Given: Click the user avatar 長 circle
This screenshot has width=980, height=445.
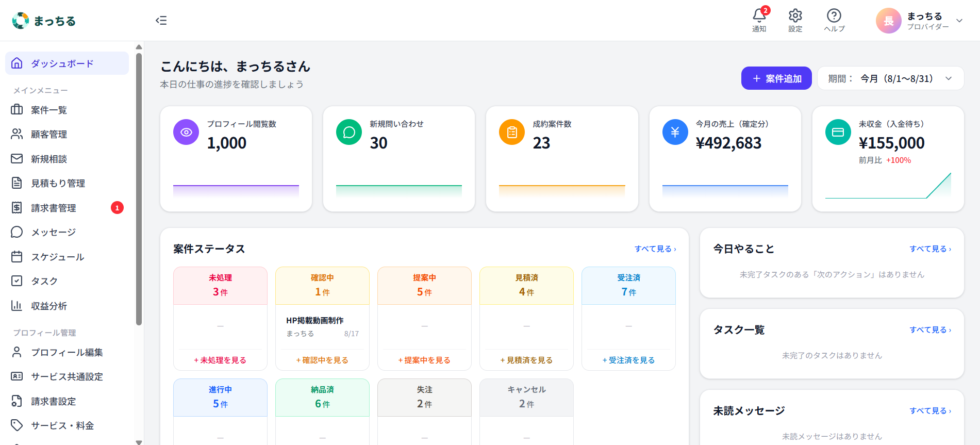Looking at the screenshot, I should (x=889, y=21).
